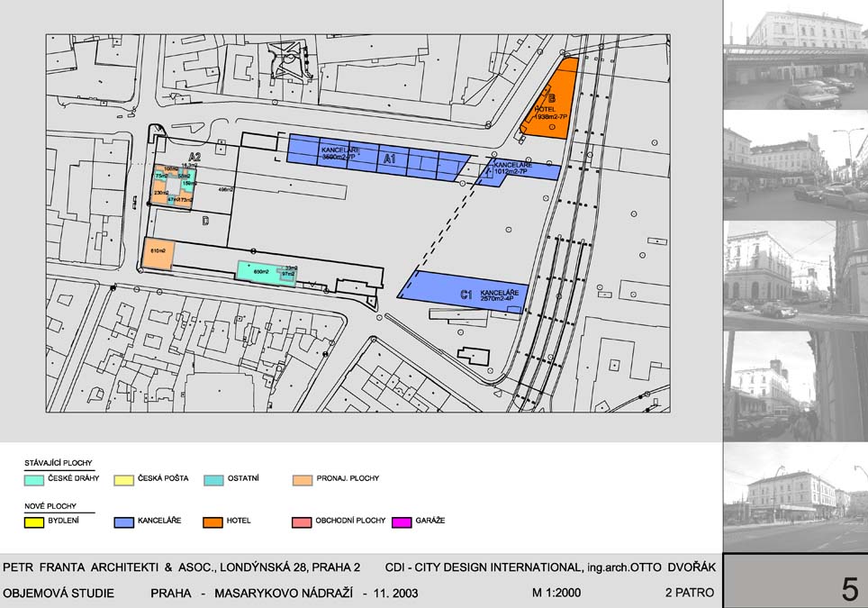This screenshot has width=868, height=608.
Task: Click the "2 PATRO" floor label
Action: [689, 594]
